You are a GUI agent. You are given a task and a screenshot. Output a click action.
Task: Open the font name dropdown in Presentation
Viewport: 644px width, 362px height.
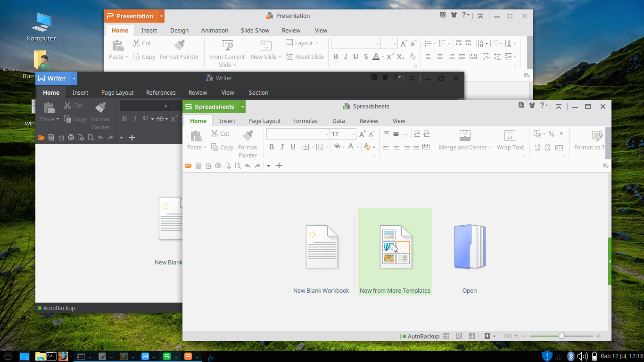pyautogui.click(x=378, y=44)
